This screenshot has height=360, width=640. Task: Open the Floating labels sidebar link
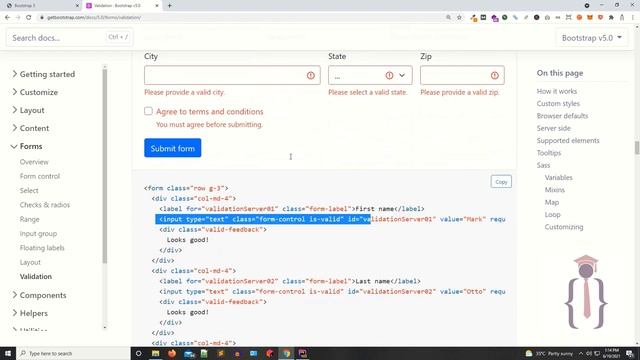(x=42, y=248)
